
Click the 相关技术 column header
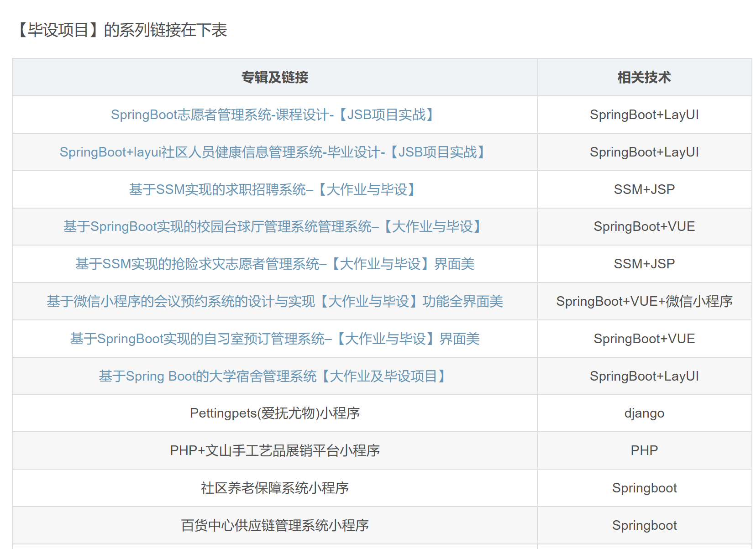click(x=644, y=77)
